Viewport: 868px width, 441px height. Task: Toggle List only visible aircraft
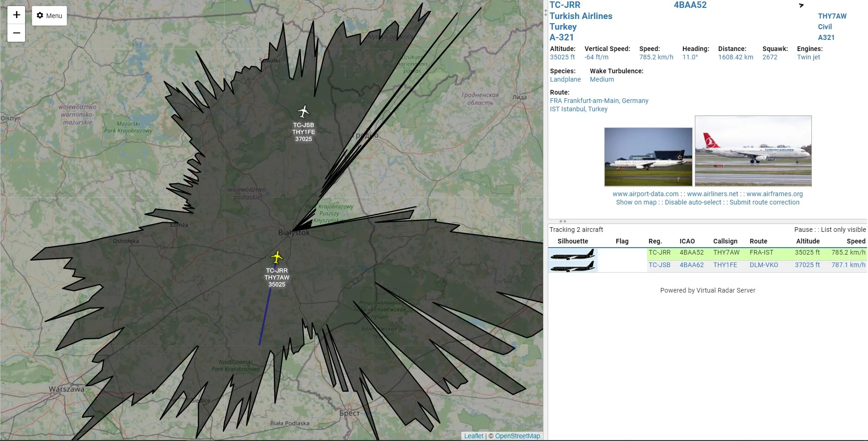(843, 230)
